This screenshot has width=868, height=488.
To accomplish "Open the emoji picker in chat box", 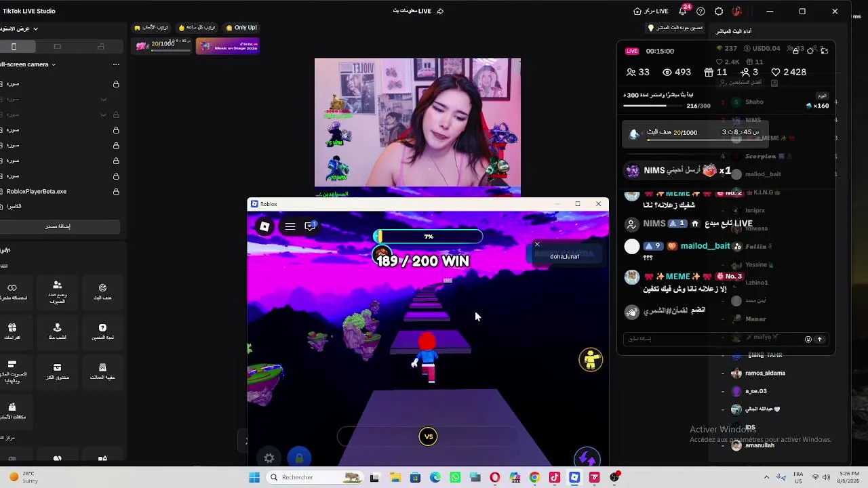I will 808,339.
